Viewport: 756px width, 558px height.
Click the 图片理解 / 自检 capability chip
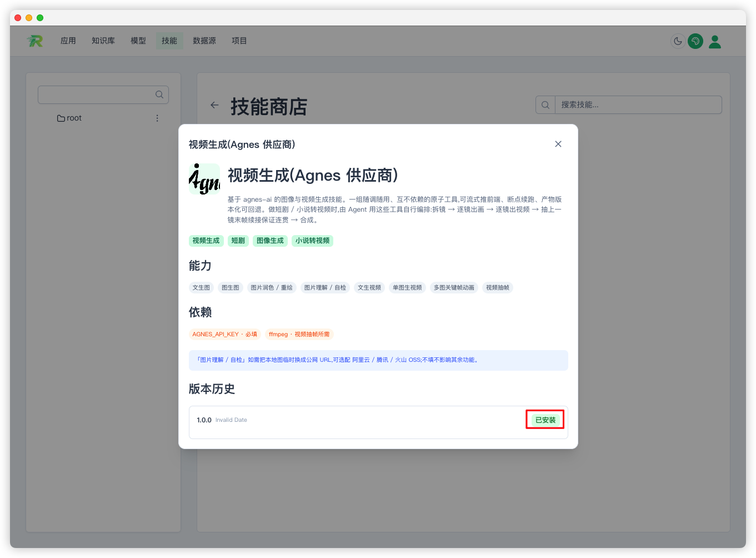(x=326, y=287)
